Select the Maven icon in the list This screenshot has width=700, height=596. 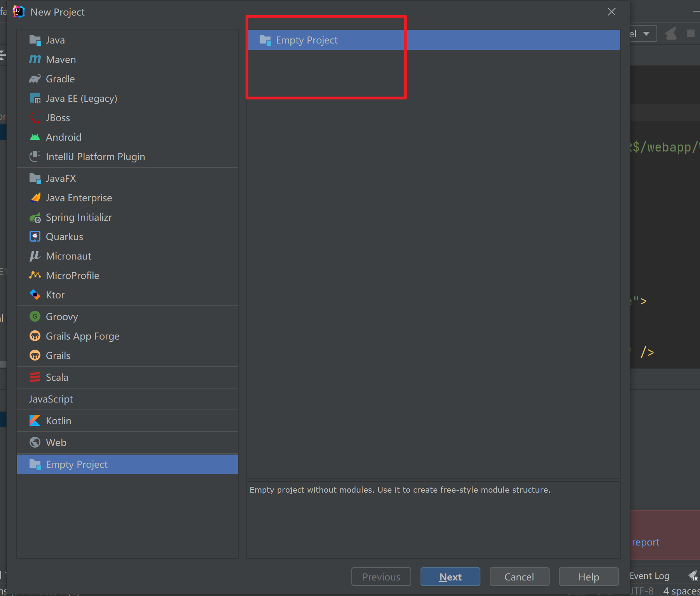tap(35, 59)
